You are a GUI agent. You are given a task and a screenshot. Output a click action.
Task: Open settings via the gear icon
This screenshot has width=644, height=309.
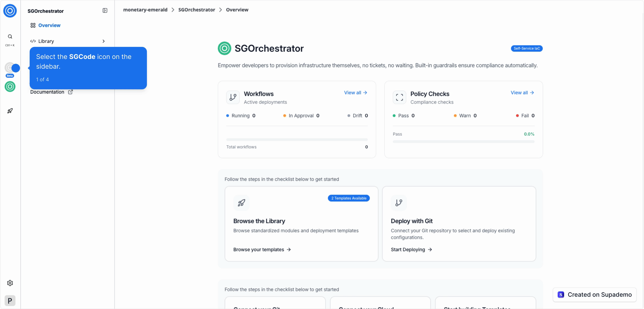pos(10,283)
